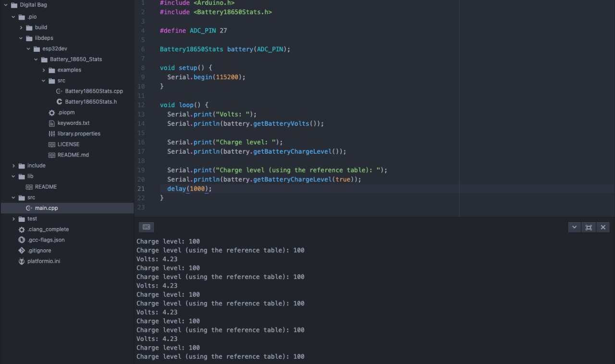Image resolution: width=615 pixels, height=364 pixels.
Task: Open the library.properties file
Action: (79, 133)
